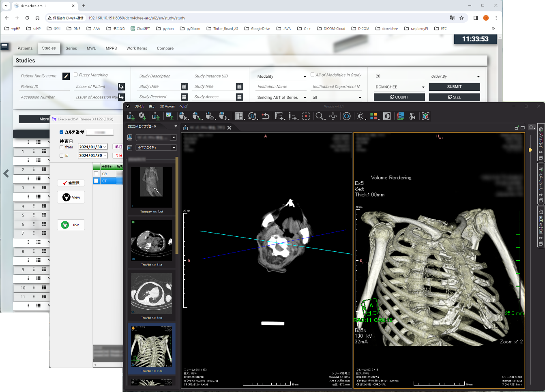
Task: Click the reset undo-arrow icon in Weasis toolbar
Action: point(266,116)
